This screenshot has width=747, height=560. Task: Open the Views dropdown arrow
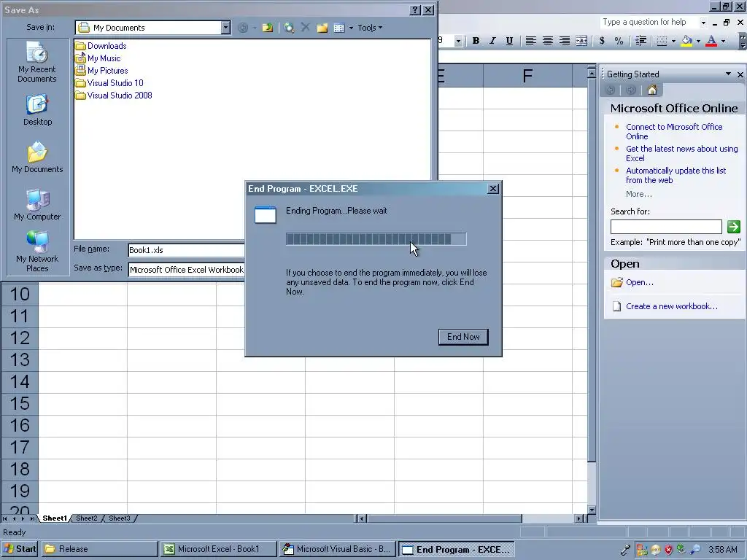(x=351, y=28)
